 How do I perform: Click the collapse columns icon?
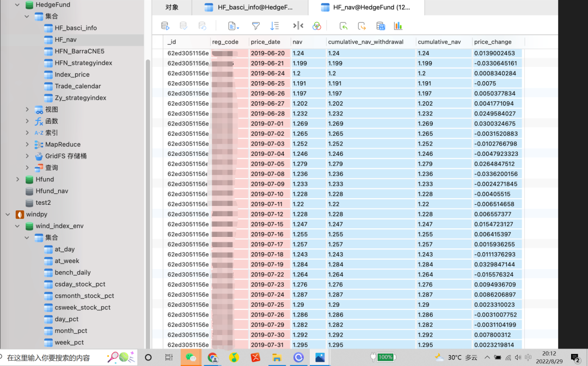point(298,26)
